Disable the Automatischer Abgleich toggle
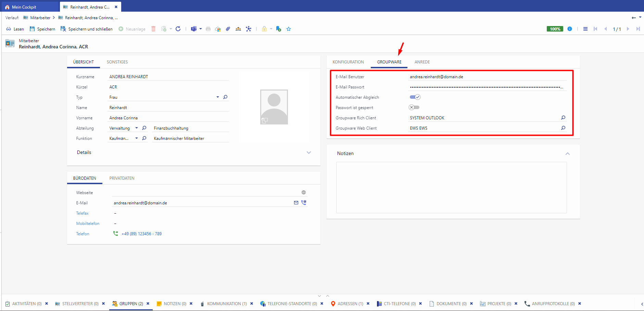This screenshot has width=644, height=311. click(415, 97)
